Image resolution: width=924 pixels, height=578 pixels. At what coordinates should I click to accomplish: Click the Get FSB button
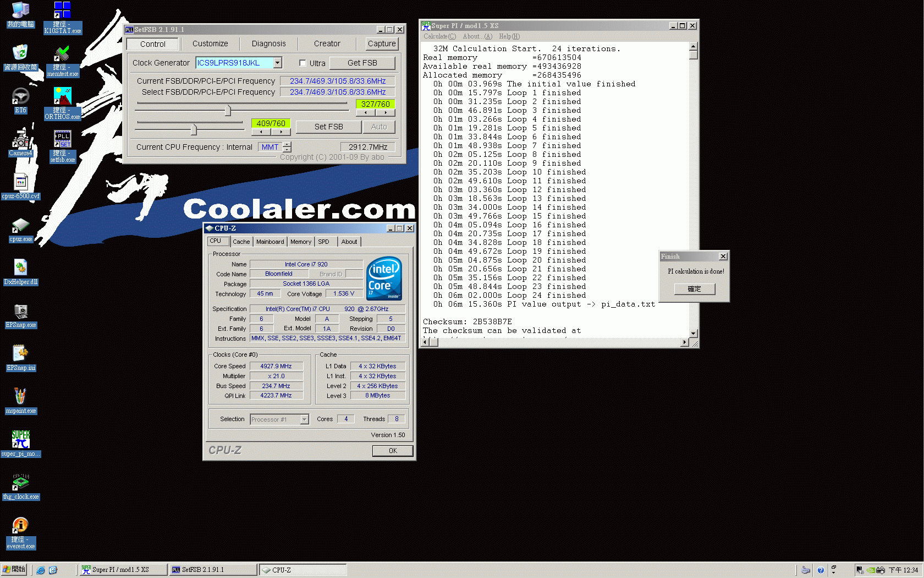point(362,63)
